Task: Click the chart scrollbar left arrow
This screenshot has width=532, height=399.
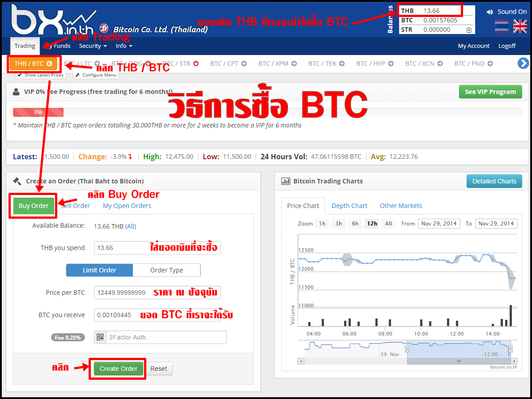Action: (x=301, y=361)
